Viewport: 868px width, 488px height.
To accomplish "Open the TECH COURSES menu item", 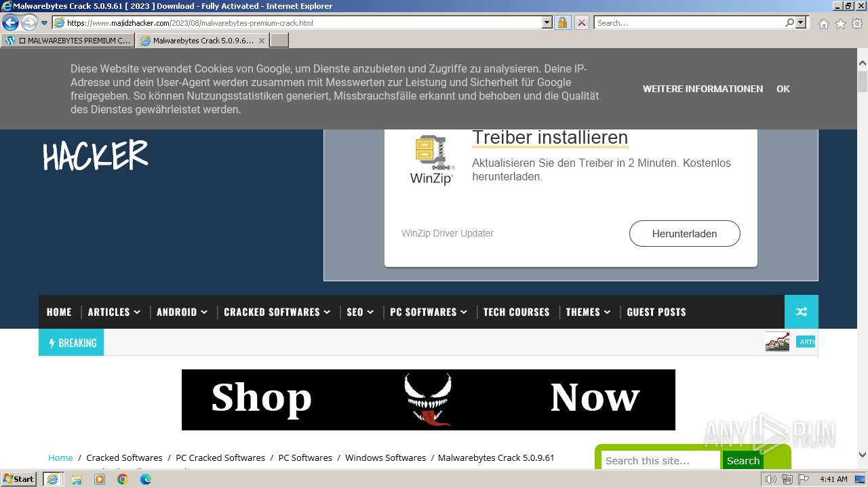I will [x=517, y=312].
